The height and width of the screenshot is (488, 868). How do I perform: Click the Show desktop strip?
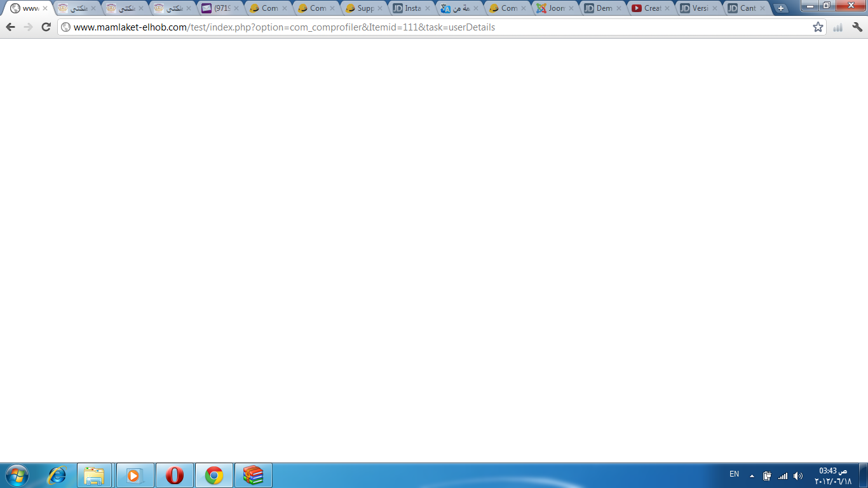pyautogui.click(x=863, y=475)
